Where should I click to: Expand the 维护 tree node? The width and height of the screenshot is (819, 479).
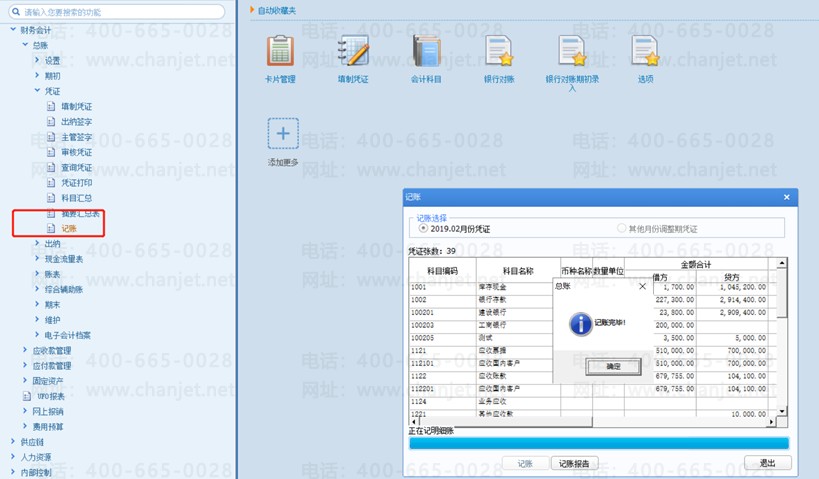tap(37, 319)
